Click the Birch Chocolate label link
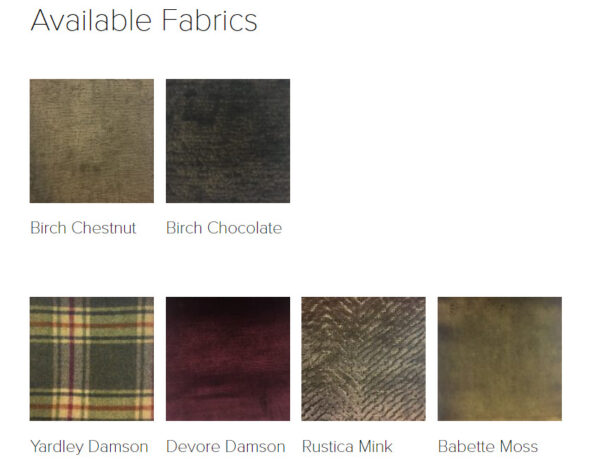The height and width of the screenshot is (464, 600). 224,228
